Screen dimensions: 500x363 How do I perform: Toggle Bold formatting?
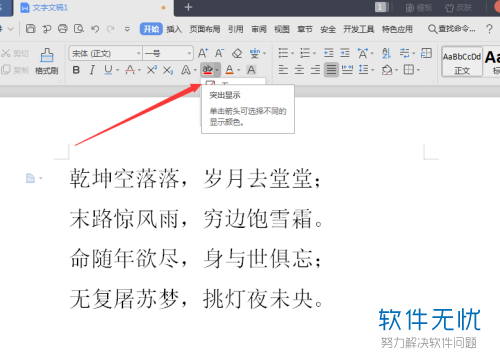pyautogui.click(x=76, y=70)
